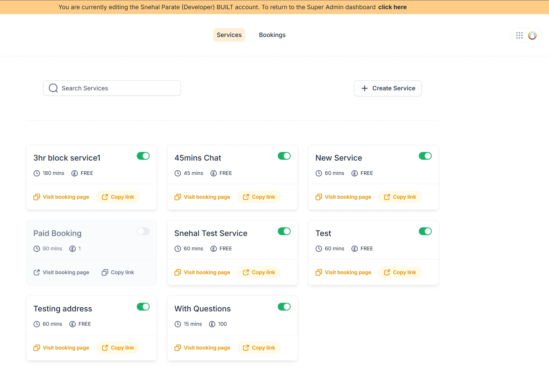Click the external-link icon on Paid Booking
The height and width of the screenshot is (392, 549).
click(x=37, y=272)
